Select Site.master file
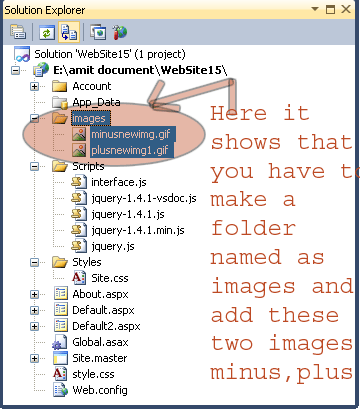Image resolution: width=360 pixels, height=410 pixels. tap(100, 358)
